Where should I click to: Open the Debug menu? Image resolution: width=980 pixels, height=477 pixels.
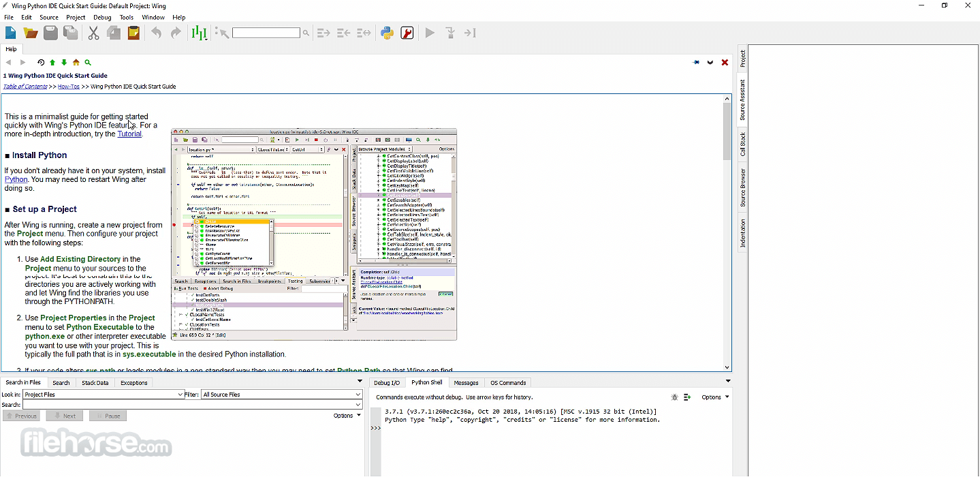point(102,17)
